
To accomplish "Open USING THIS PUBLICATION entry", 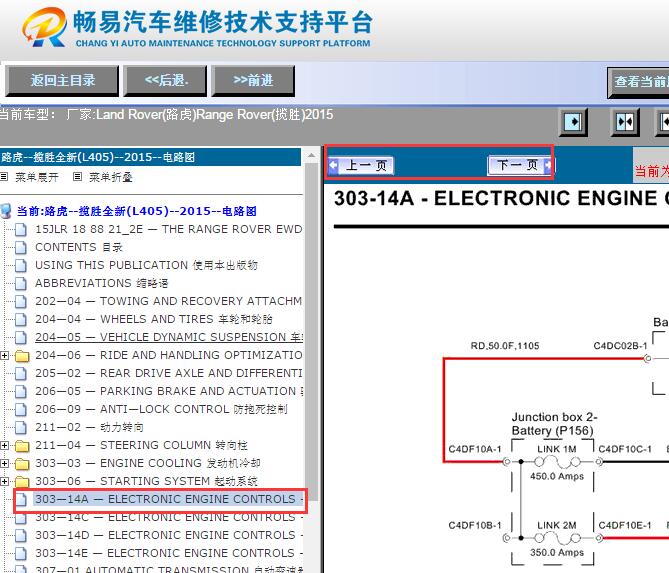I will click(x=146, y=265).
